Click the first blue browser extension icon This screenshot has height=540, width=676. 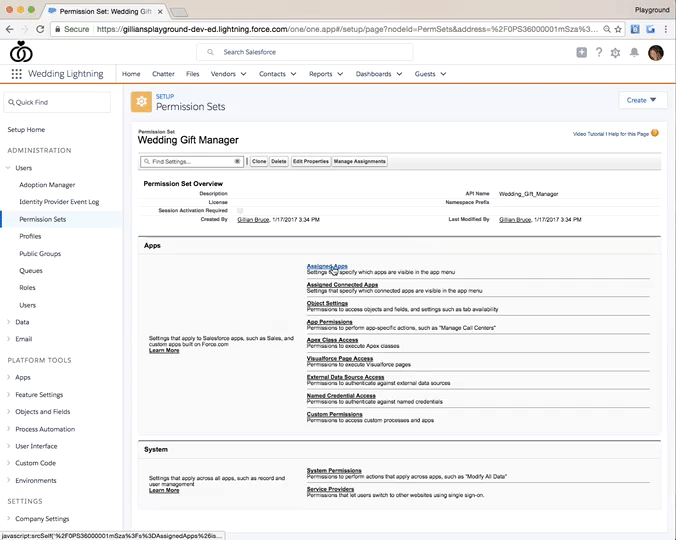tap(635, 29)
